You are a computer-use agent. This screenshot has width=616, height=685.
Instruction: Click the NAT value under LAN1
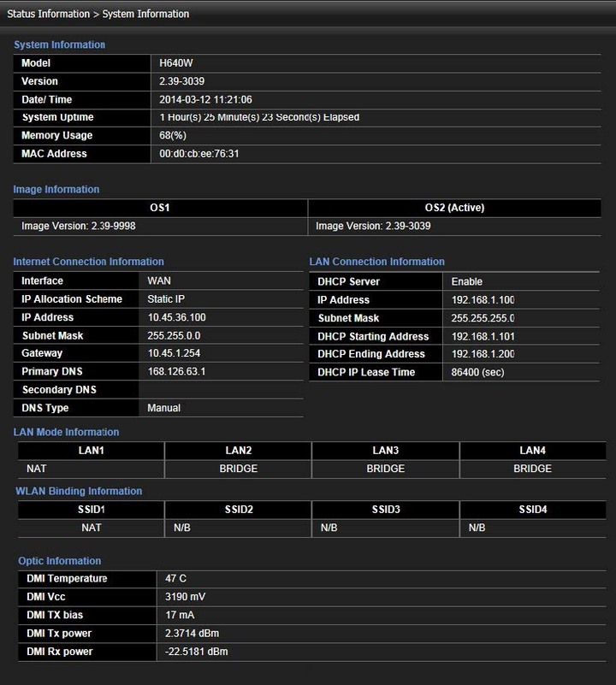click(x=36, y=469)
